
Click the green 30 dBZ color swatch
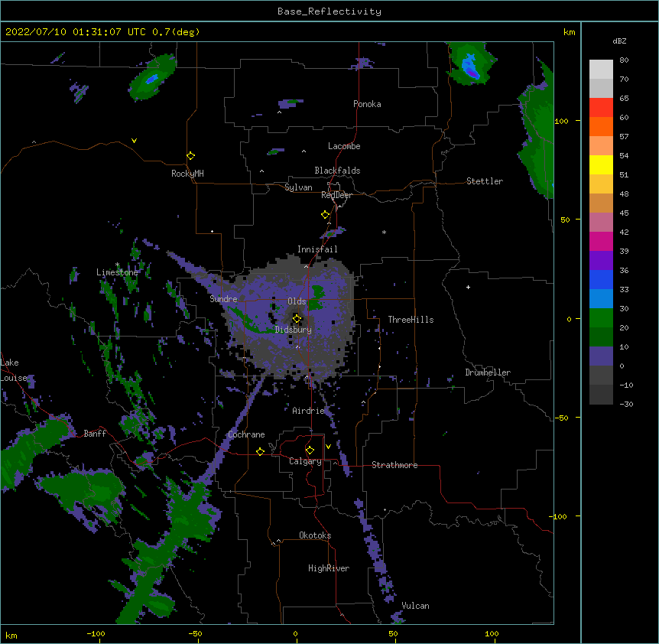click(601, 318)
